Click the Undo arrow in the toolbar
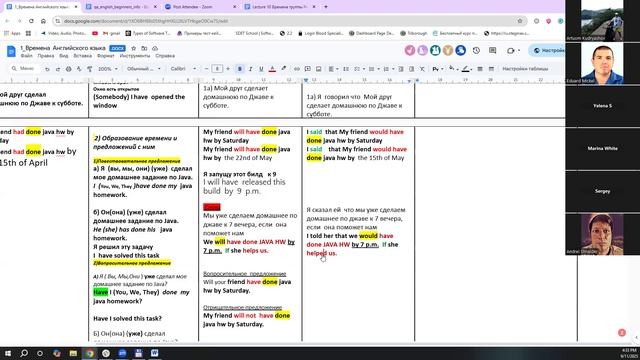Viewport: 640px width, 360px height. click(47, 69)
